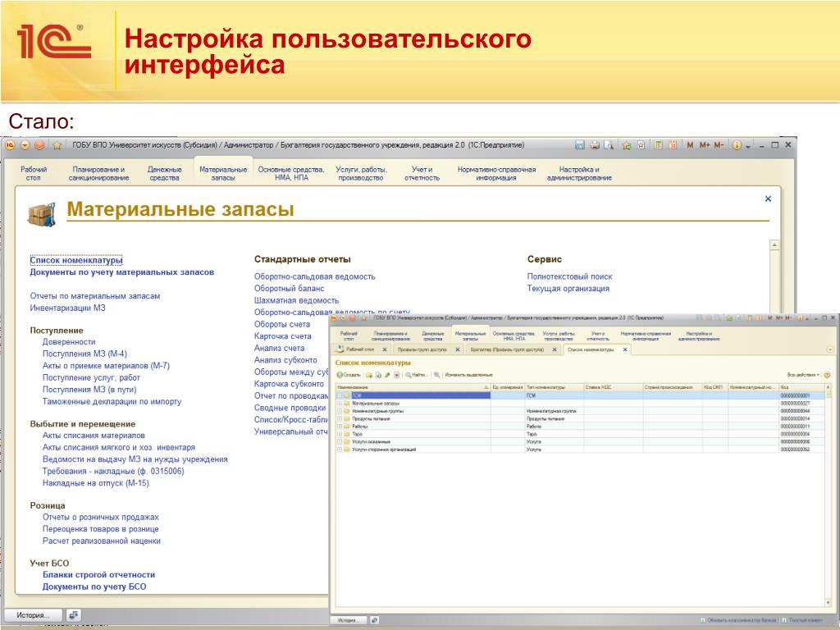840x630 pixels.
Task: Click the mark for deletion icon in the nomenclature toolbar
Action: tap(396, 375)
